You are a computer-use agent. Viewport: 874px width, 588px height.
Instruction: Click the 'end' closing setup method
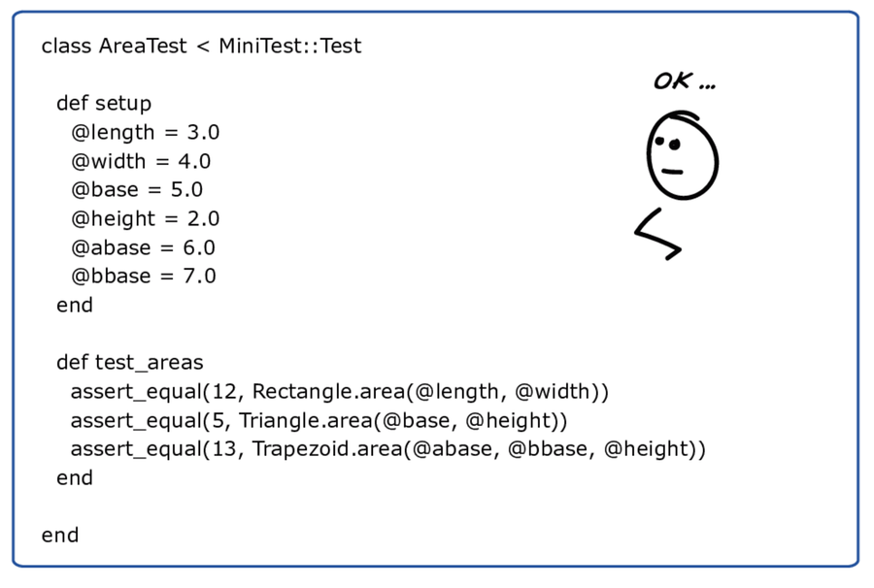(x=74, y=305)
